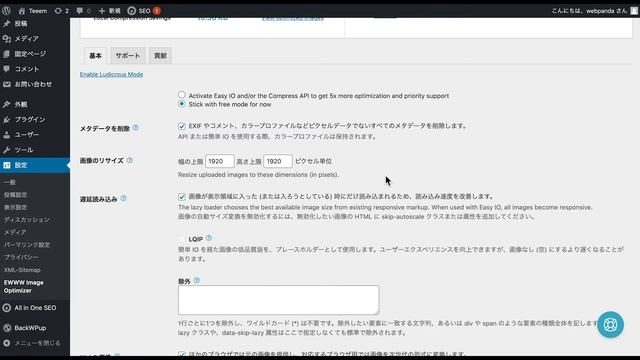Go to XML-Sitemap submenu
The width and height of the screenshot is (640, 360).
22,270
